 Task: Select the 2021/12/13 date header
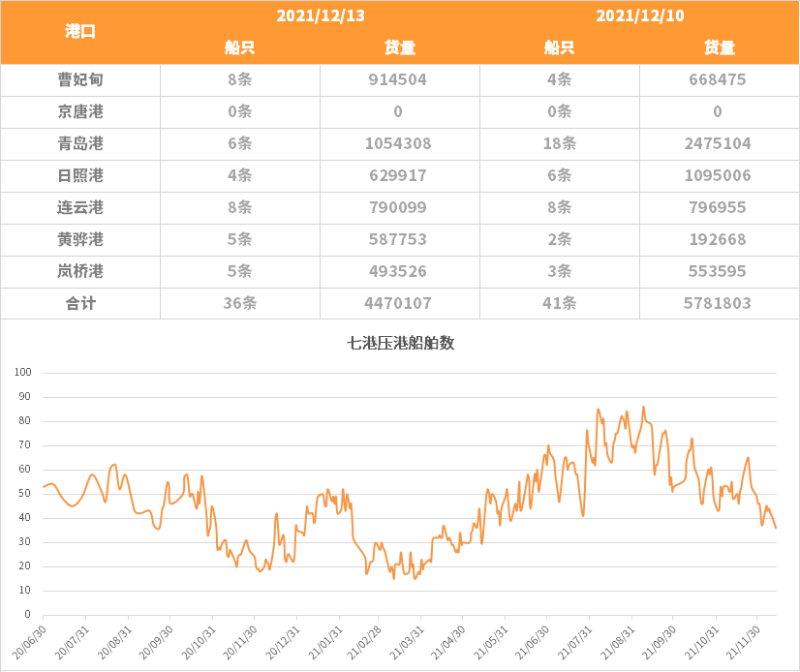coord(319,15)
